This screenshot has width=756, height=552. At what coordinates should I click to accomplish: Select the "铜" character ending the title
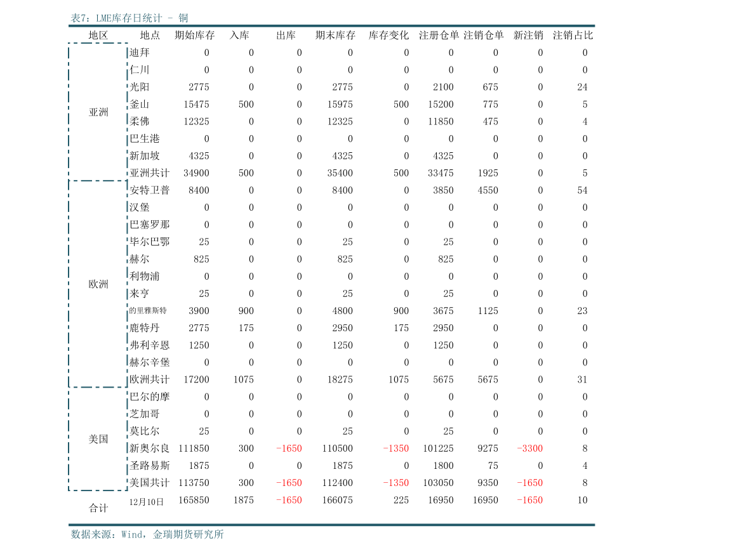(183, 18)
